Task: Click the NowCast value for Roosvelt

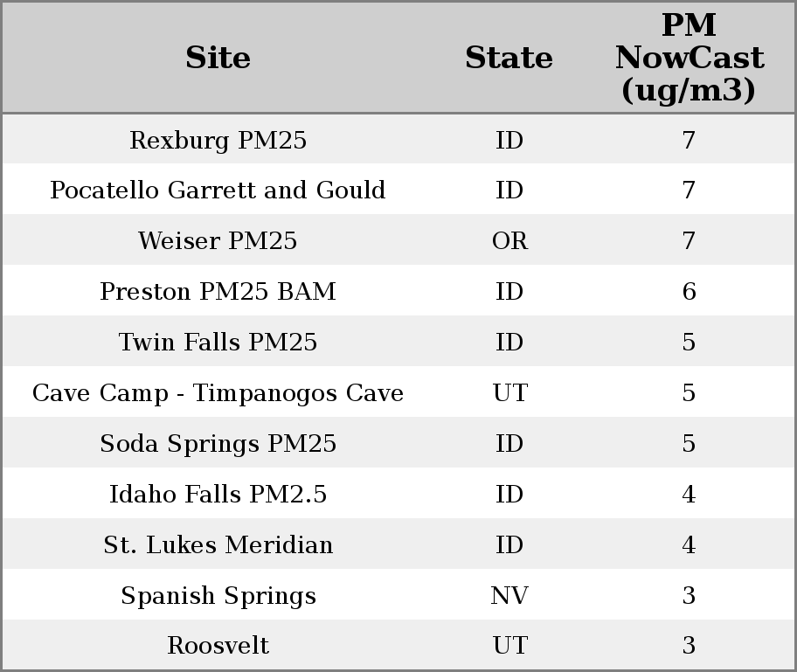Action: [x=689, y=646]
